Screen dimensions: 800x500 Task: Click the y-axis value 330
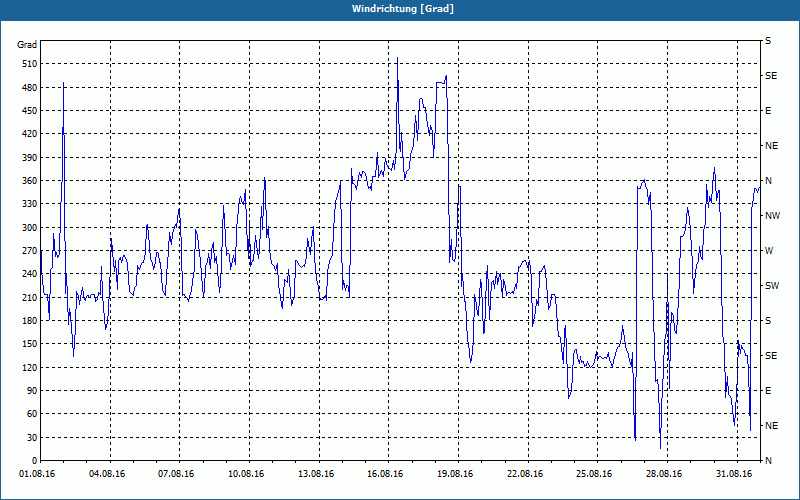(30, 204)
